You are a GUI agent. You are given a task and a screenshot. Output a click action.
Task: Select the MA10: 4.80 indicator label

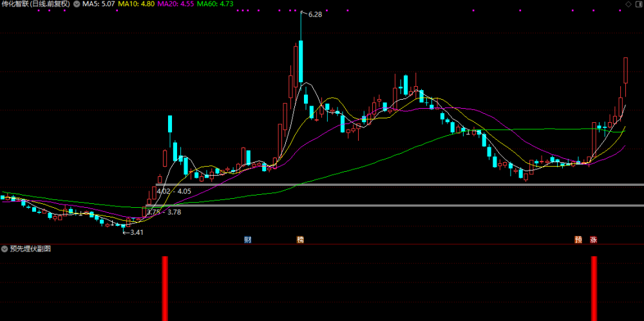point(137,4)
